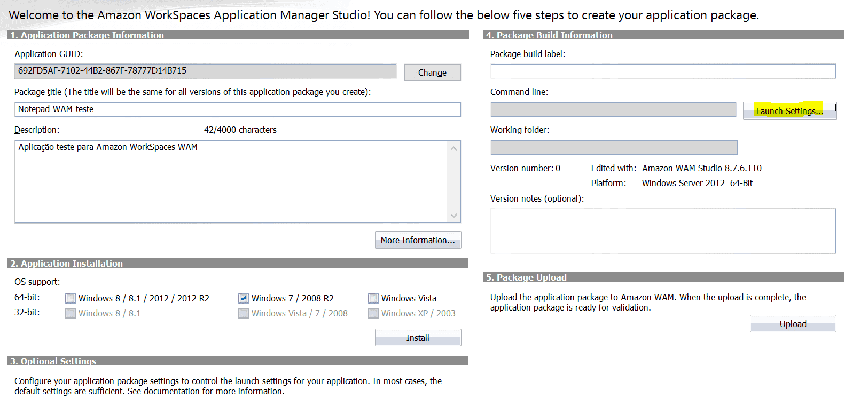Screen dimensions: 868x406
Task: Uncheck Windows 7 / 2008 R2 64-bit
Action: pyautogui.click(x=244, y=298)
